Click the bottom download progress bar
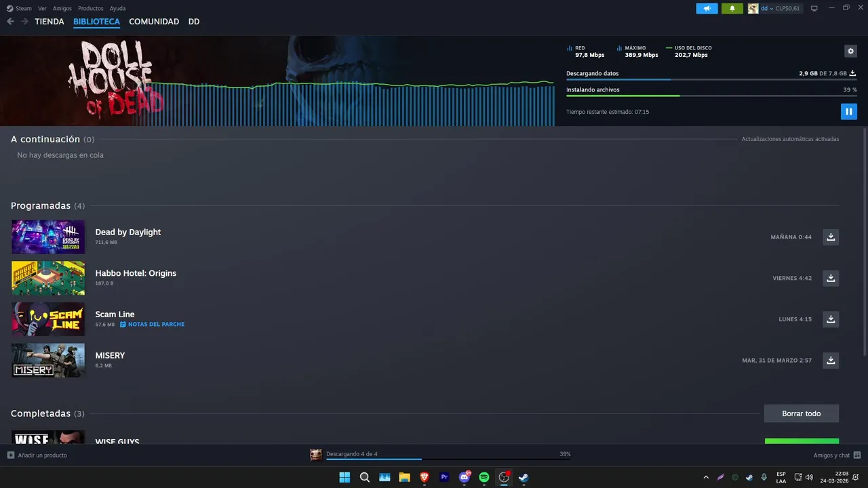 (x=448, y=460)
